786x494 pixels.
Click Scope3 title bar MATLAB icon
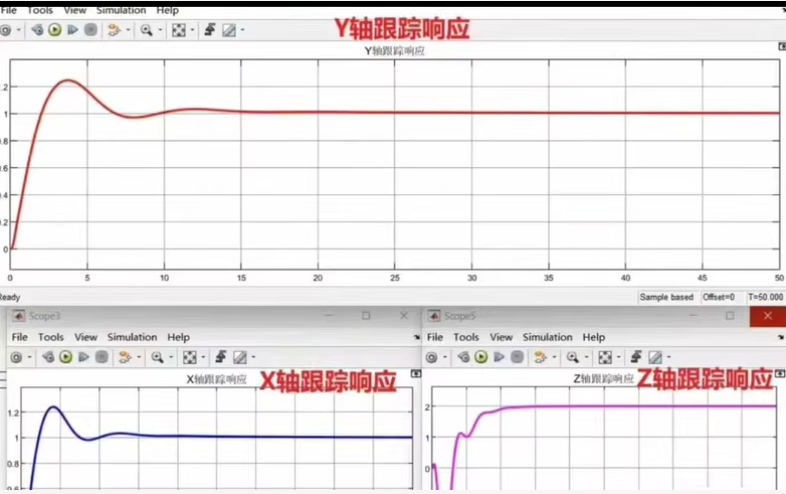click(19, 316)
